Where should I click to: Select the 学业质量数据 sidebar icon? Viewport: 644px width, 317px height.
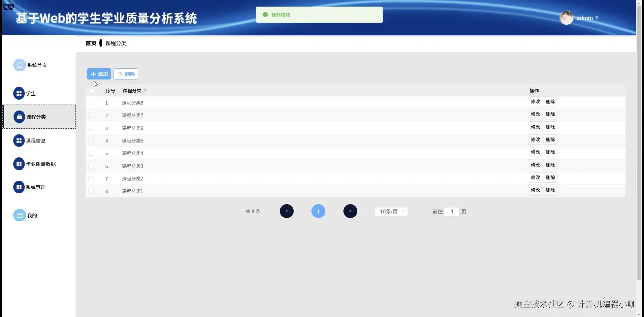19,164
